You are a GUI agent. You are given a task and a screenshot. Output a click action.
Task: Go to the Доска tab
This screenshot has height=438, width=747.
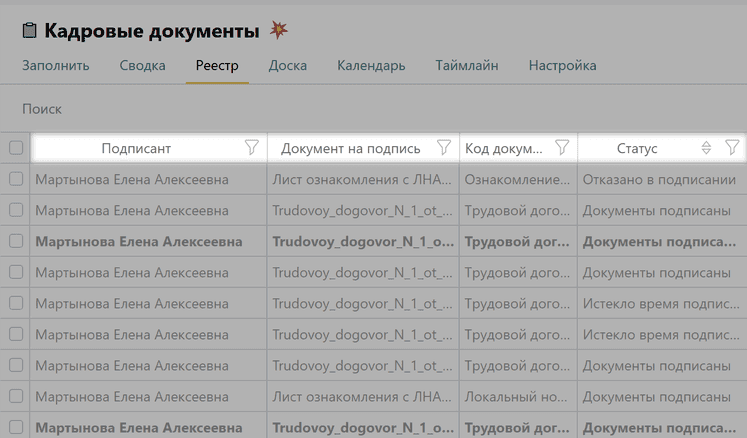287,66
